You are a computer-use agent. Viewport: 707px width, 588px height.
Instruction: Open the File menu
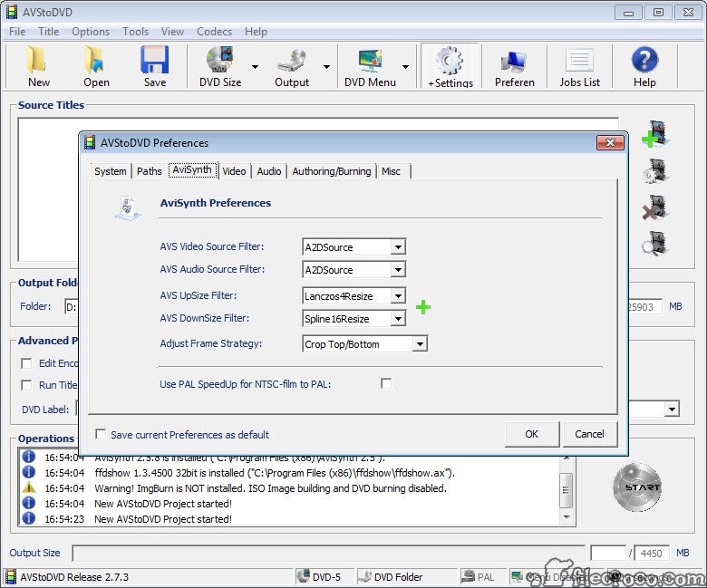[17, 32]
